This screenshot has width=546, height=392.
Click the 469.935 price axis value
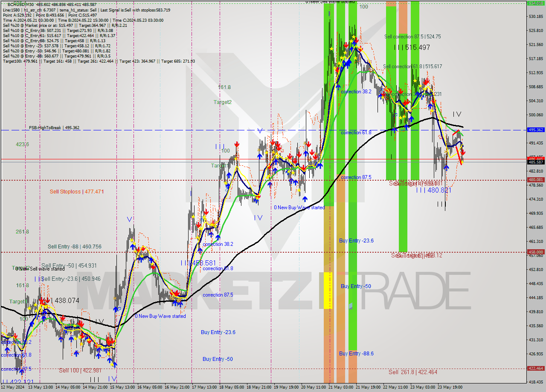pyautogui.click(x=536, y=213)
